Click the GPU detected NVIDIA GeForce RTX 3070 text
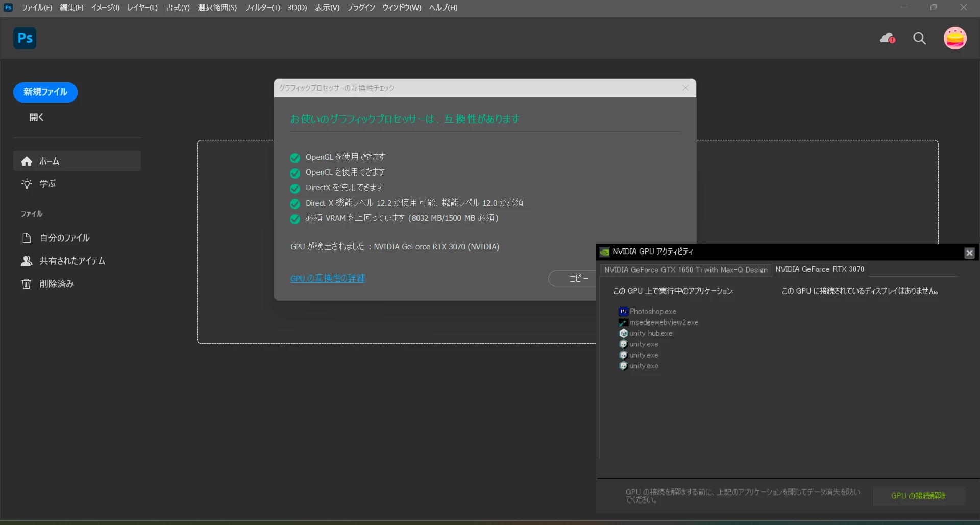 tap(395, 247)
